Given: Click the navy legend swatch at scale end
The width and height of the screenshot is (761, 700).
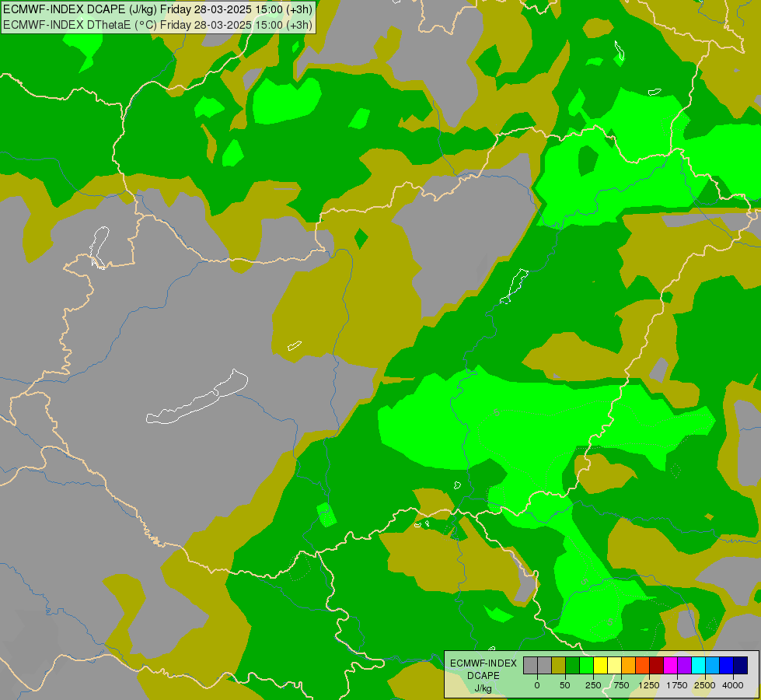Looking at the screenshot, I should click(x=741, y=665).
